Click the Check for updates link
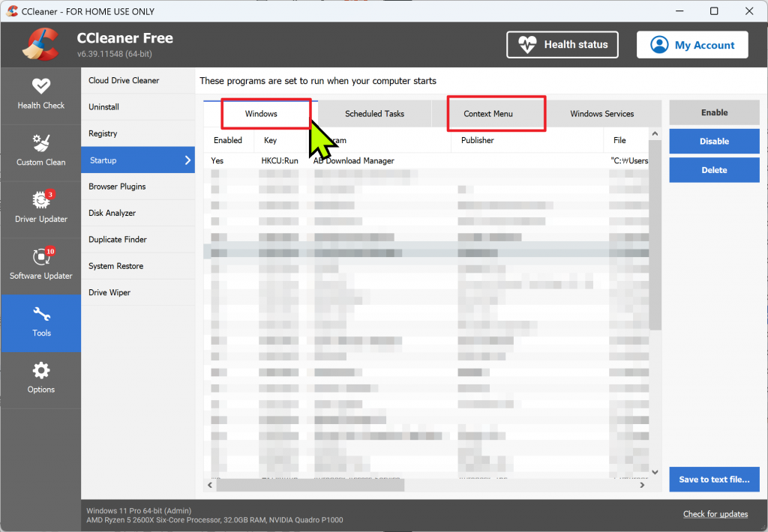768x532 pixels. [715, 514]
